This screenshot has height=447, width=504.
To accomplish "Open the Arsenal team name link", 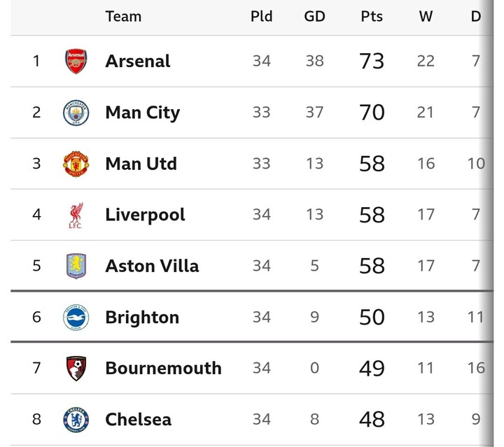I will pyautogui.click(x=138, y=61).
